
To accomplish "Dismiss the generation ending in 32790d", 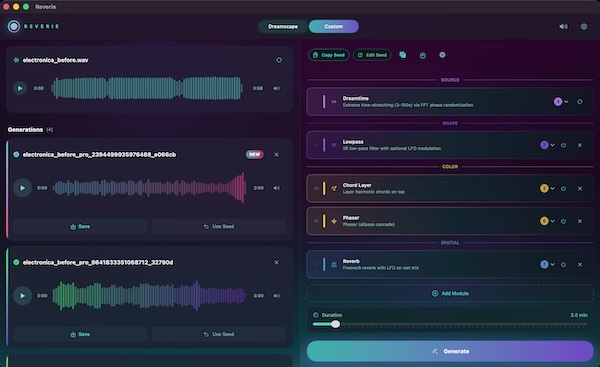I will click(276, 263).
